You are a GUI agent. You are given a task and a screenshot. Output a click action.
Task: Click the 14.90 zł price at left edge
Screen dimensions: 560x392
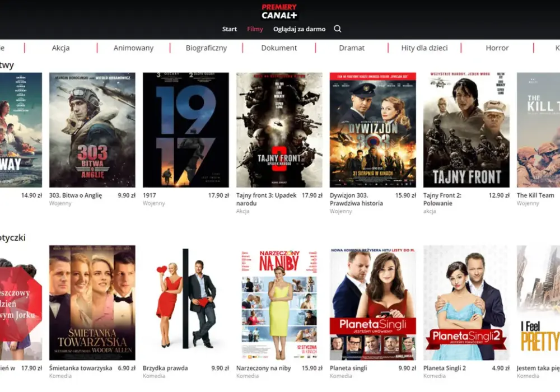click(31, 195)
